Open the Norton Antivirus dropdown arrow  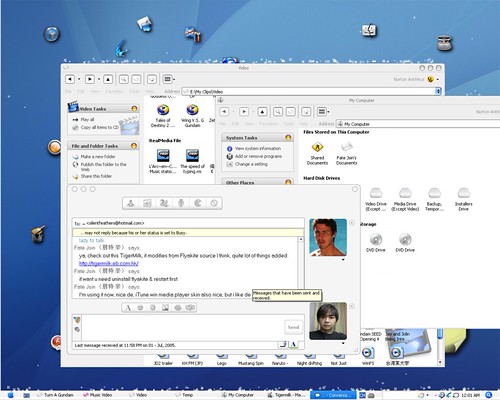coord(438,79)
